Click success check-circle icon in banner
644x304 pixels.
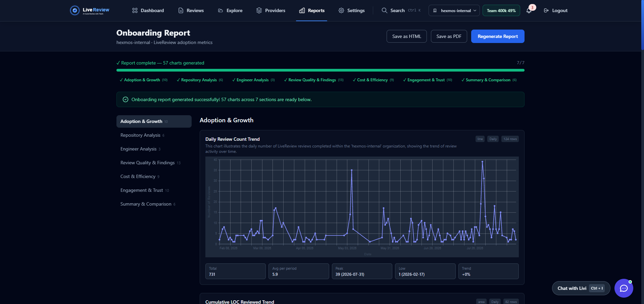[126, 99]
